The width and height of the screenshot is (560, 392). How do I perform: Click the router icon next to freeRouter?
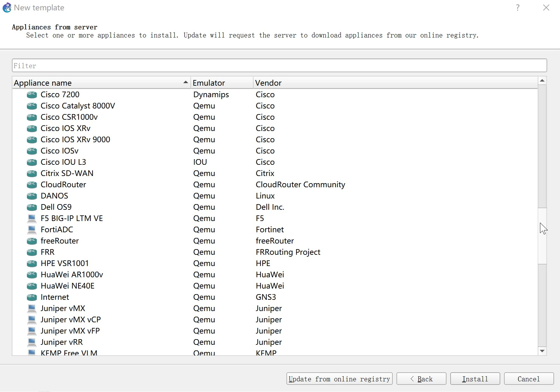[x=32, y=241]
